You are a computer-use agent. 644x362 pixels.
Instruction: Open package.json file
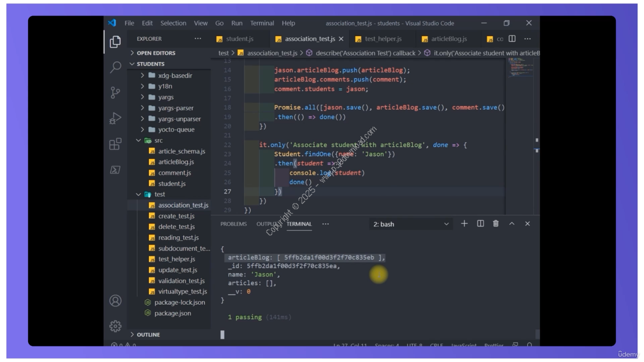[169, 313]
